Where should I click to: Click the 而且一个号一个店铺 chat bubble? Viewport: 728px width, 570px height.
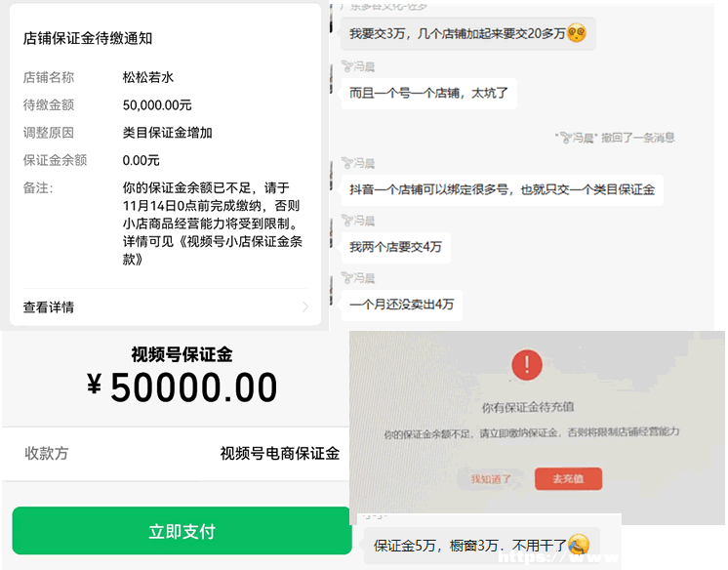429,94
